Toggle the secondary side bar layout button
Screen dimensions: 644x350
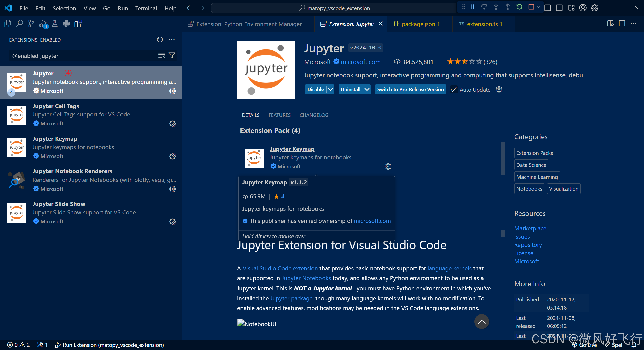[x=559, y=8]
